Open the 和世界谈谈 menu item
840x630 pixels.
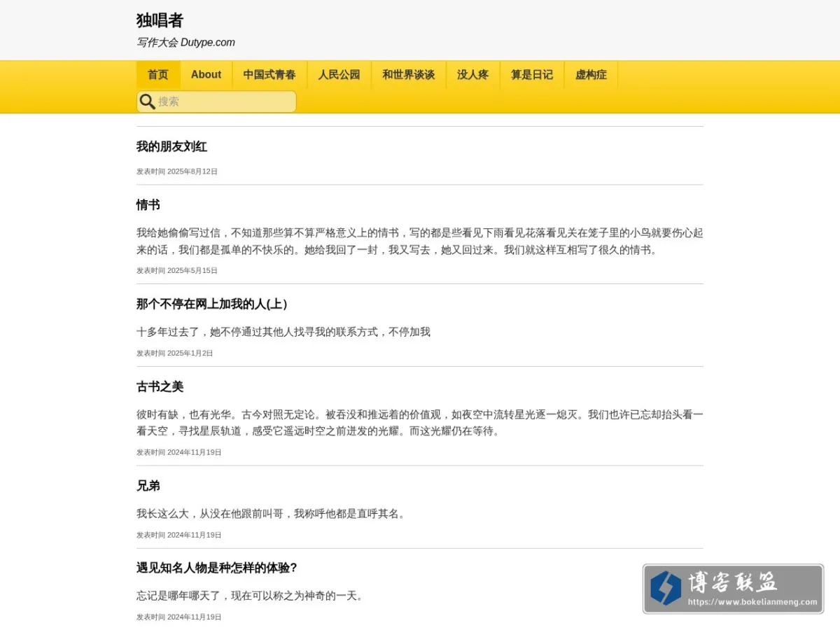pos(409,75)
